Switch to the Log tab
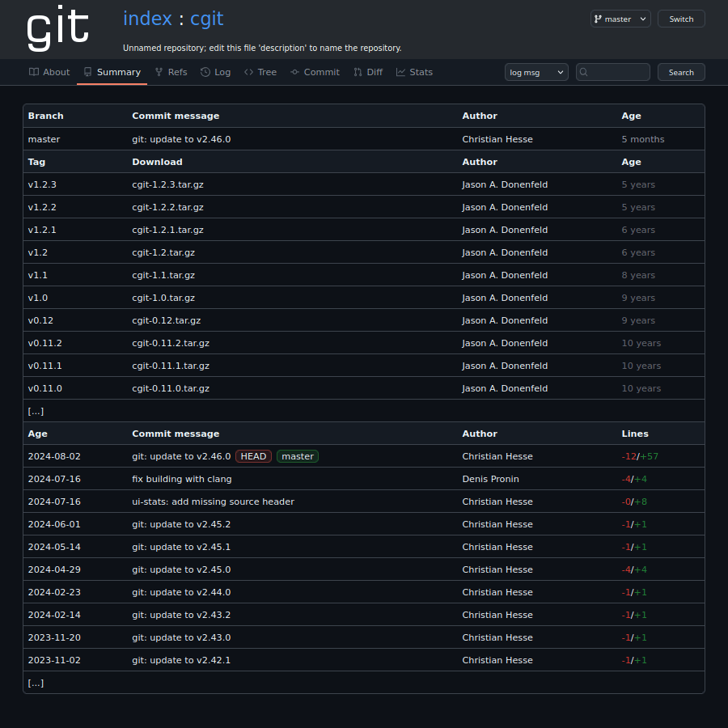 point(215,72)
